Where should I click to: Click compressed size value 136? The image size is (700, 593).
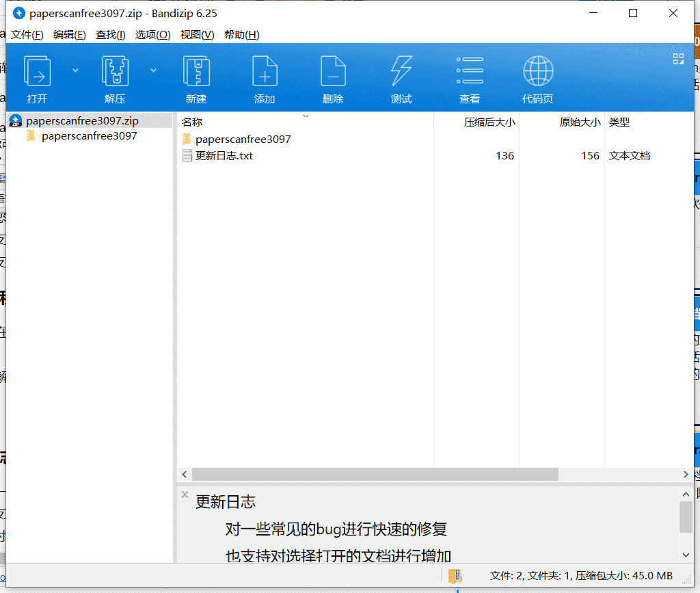tap(504, 156)
